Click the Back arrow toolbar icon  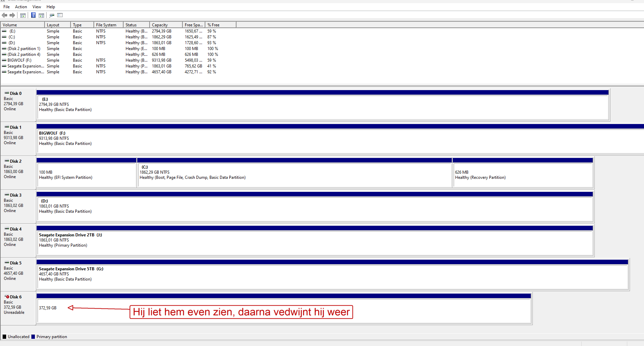click(x=4, y=15)
